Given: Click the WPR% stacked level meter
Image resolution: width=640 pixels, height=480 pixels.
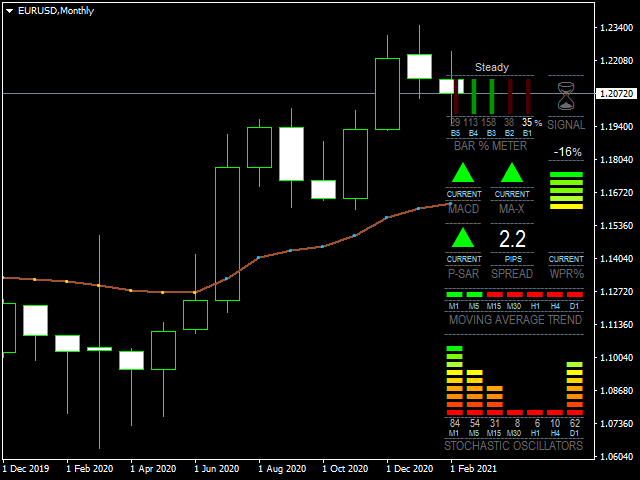Looking at the screenshot, I should [566, 190].
